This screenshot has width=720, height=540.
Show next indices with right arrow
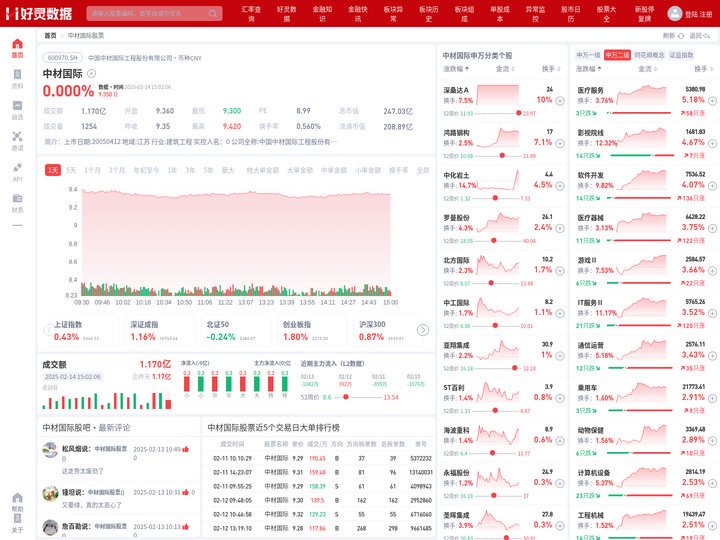[423, 330]
